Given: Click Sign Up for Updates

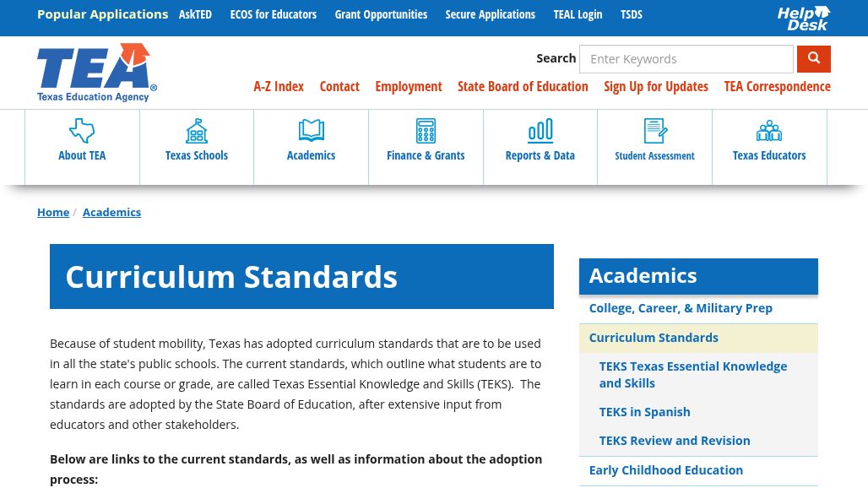Looking at the screenshot, I should point(656,86).
